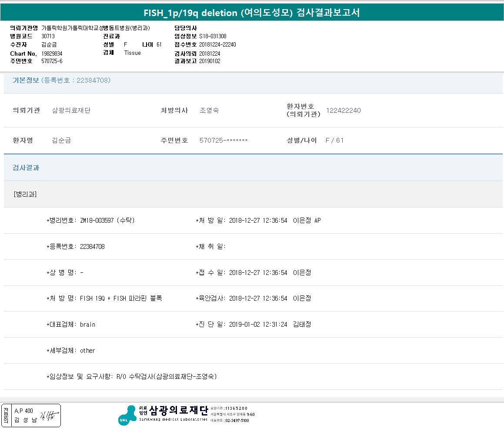504x432 pixels.
Task: Select the diagnosis date 2019-01-02 12:31:24
Action: [x=258, y=325]
